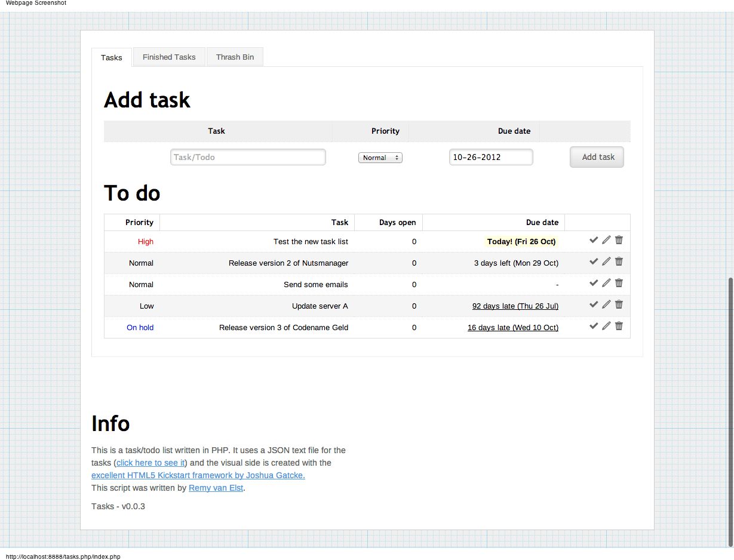
Task: Switch to the Finished Tasks tab
Action: (x=169, y=57)
